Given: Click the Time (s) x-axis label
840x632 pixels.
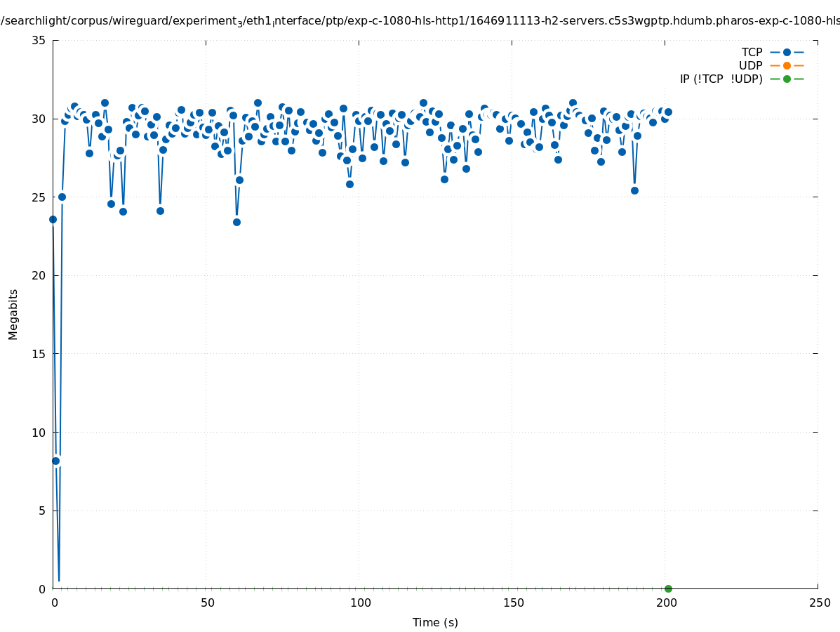Looking at the screenshot, I should (435, 622).
